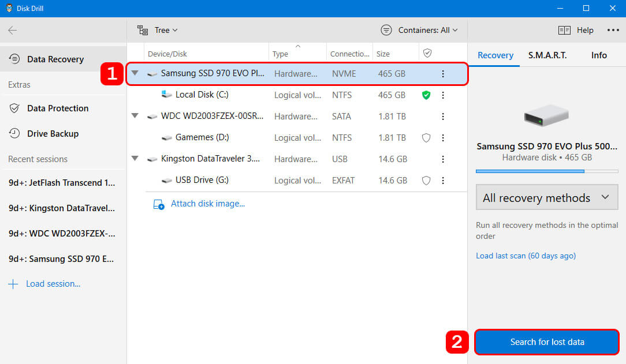Select the Gamemes (D:) row
The height and width of the screenshot is (364, 626).
point(297,137)
